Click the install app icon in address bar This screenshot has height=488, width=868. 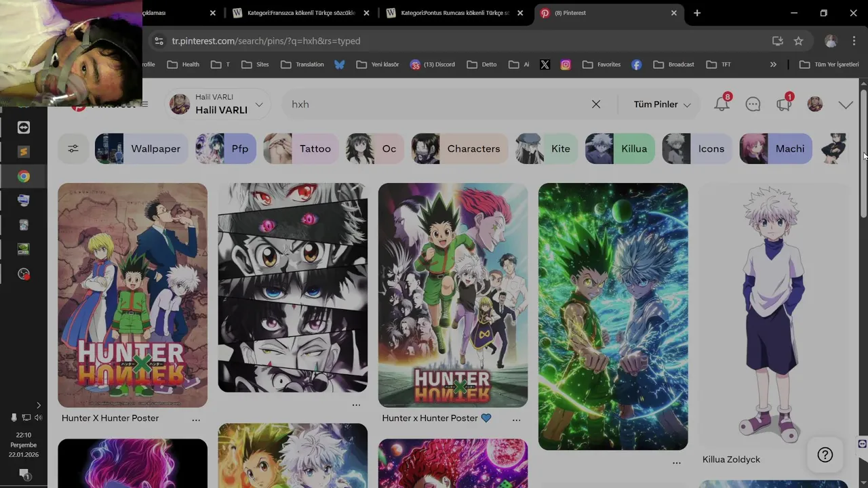click(778, 41)
